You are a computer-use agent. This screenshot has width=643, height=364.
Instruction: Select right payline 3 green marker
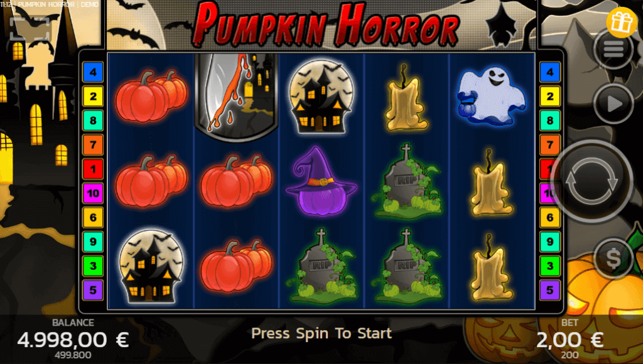pos(550,265)
